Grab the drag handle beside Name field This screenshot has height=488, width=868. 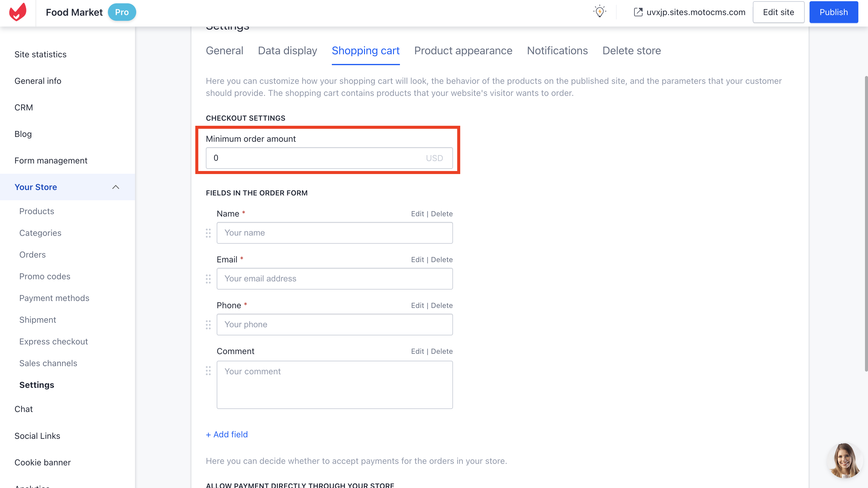tap(208, 233)
